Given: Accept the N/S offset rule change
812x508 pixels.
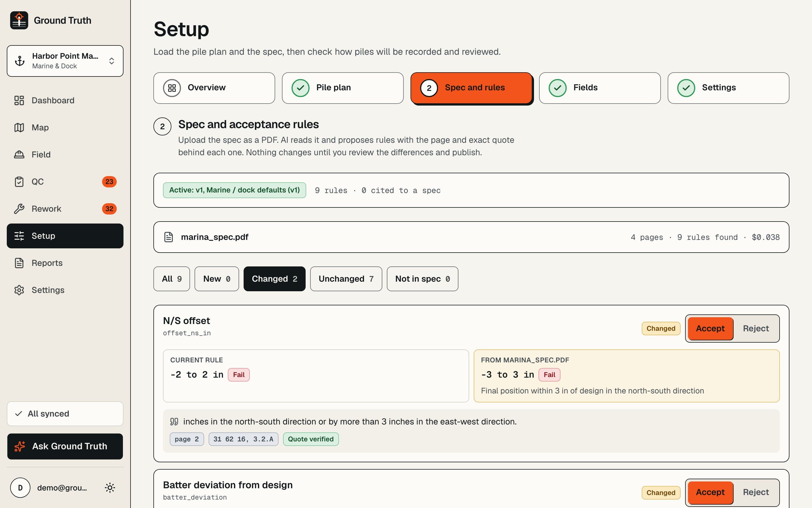Looking at the screenshot, I should 710,329.
